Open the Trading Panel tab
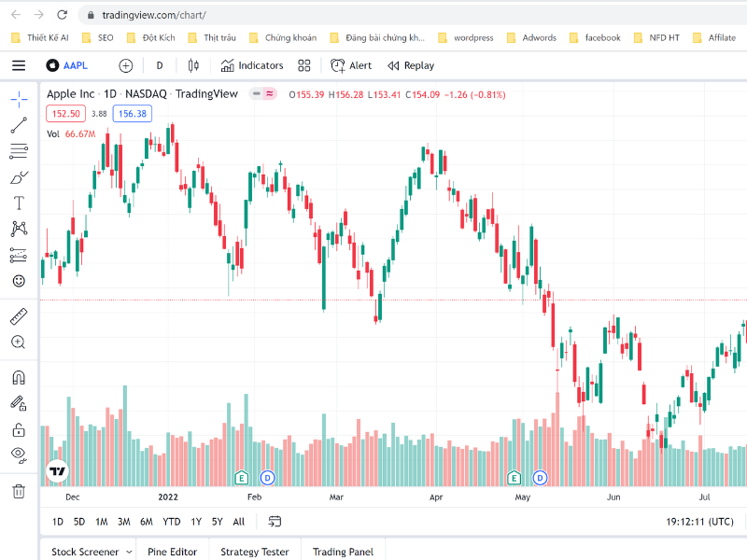Screen dimensions: 747x560 pyautogui.click(x=343, y=552)
